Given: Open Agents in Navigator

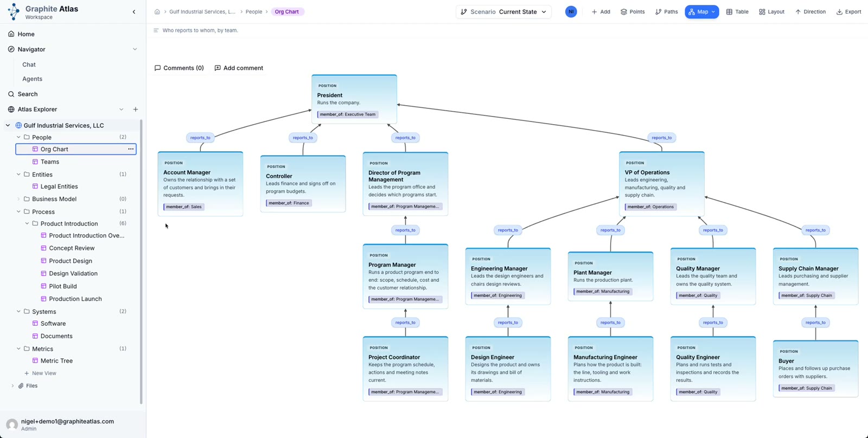Looking at the screenshot, I should pos(32,79).
